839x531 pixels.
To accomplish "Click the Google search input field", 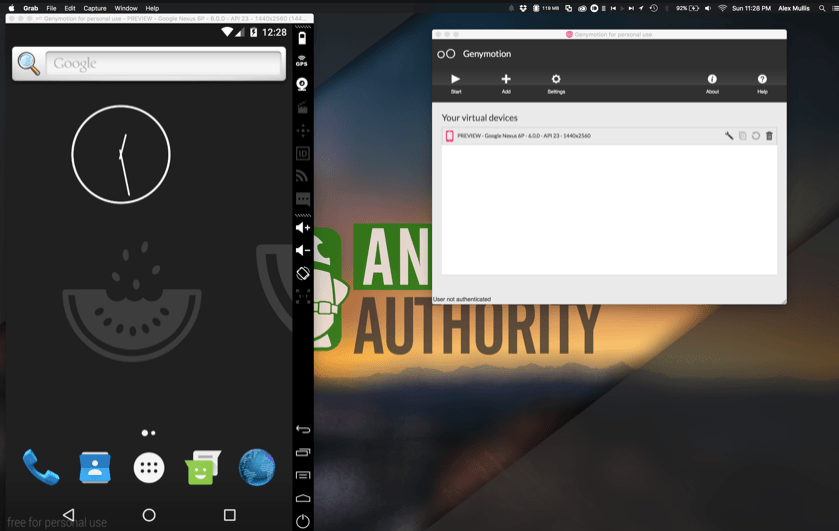I will pyautogui.click(x=163, y=64).
